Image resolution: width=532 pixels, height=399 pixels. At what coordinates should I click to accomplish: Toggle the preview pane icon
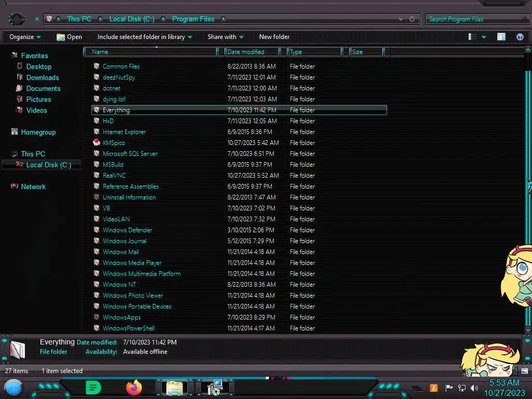click(501, 37)
